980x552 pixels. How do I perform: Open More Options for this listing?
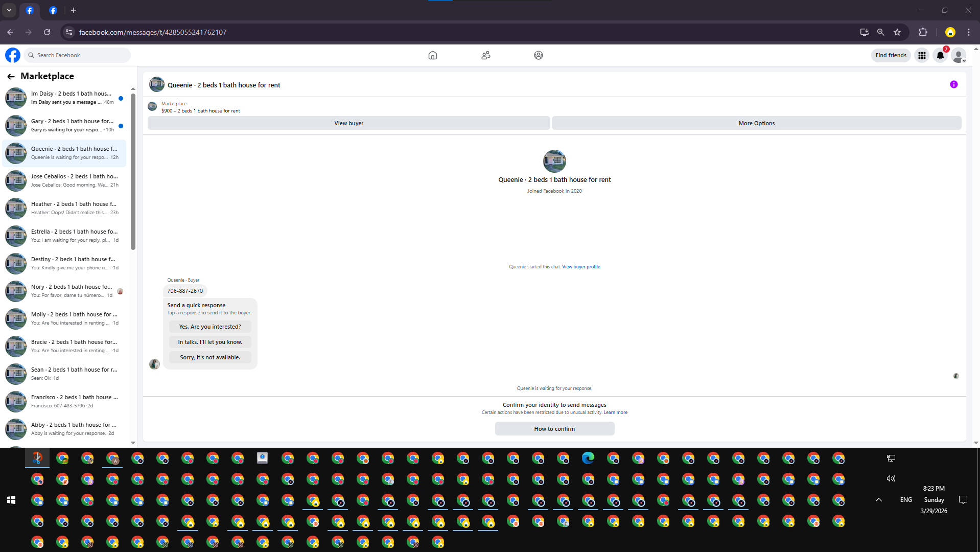756,123
